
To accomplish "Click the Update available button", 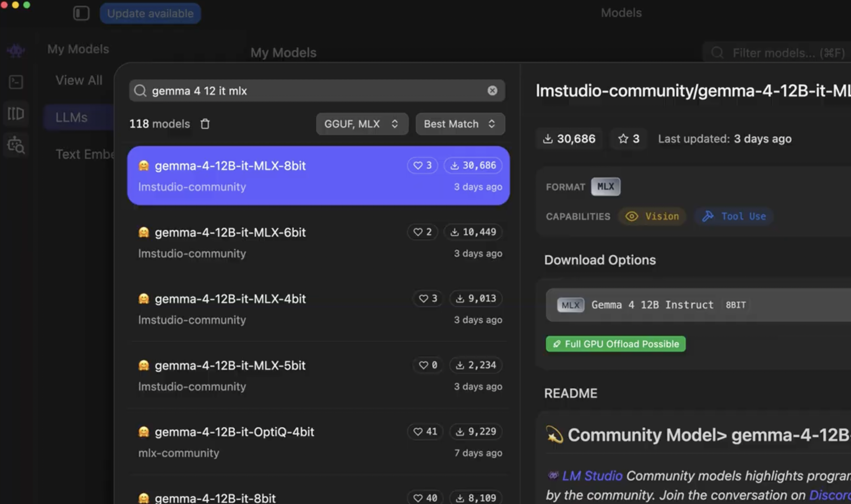I will coord(150,14).
